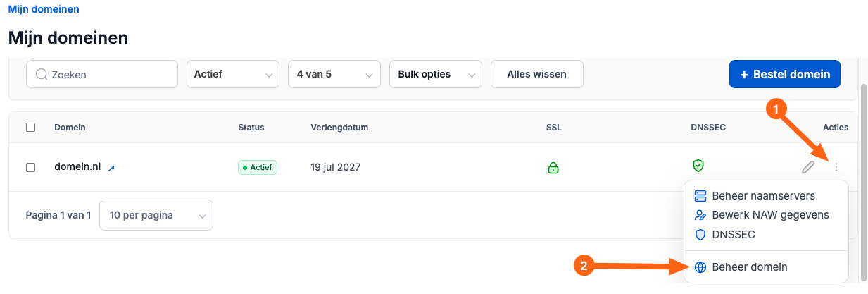Open the three-dot actions menu
This screenshot has width=868, height=294.
836,167
